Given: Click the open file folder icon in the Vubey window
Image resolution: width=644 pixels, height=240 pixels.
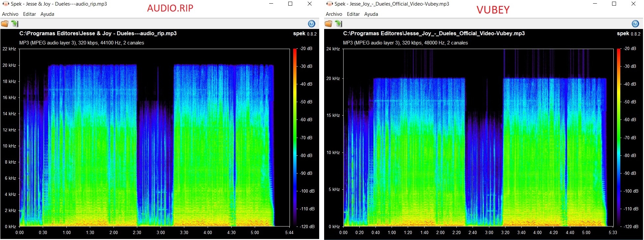Looking at the screenshot, I should pyautogui.click(x=328, y=24).
